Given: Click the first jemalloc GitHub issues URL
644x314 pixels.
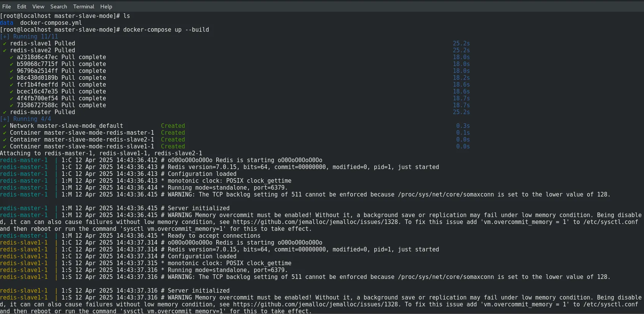Looking at the screenshot, I should pos(316,222).
